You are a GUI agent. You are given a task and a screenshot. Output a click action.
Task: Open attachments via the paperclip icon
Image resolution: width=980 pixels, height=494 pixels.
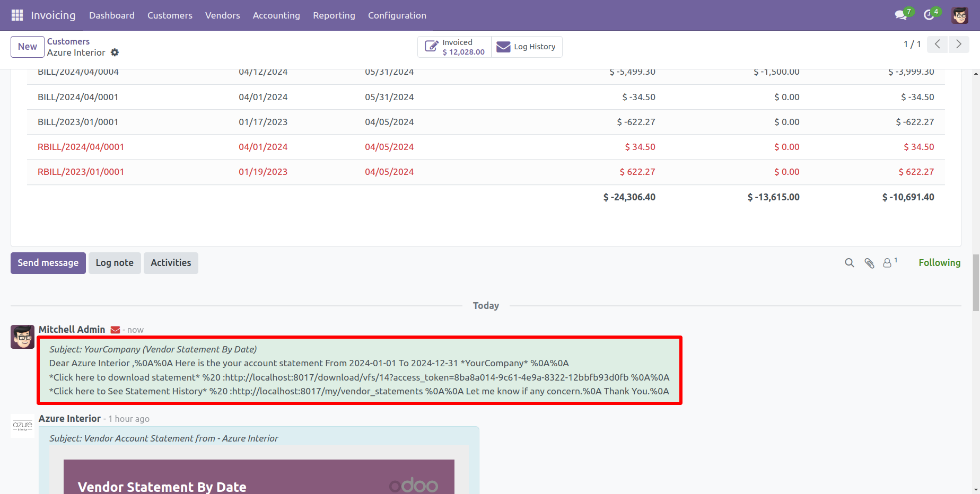coord(869,263)
